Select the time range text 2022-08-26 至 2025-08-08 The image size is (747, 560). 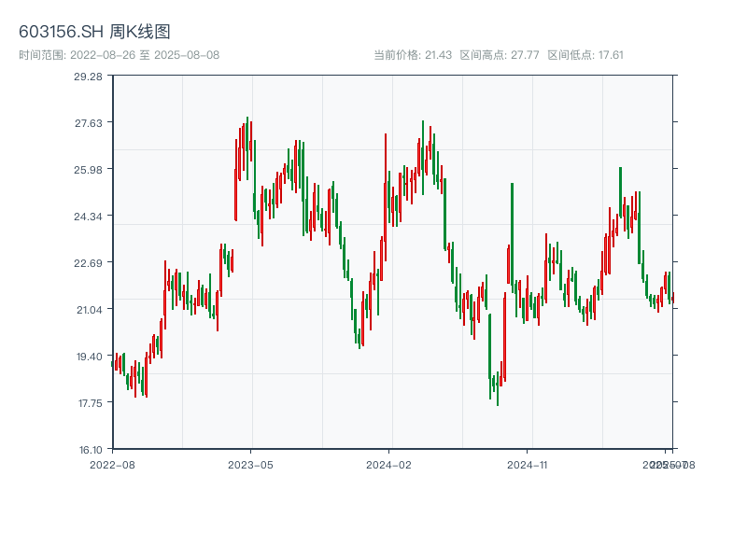(145, 55)
